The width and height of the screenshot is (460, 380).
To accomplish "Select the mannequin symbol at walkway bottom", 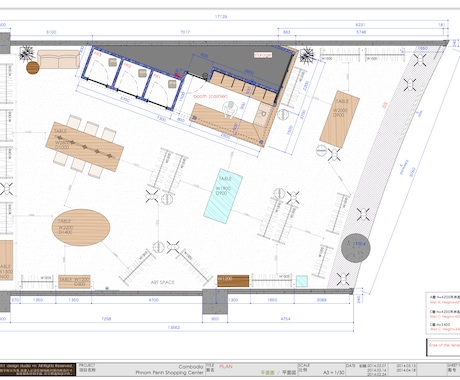I will point(343,279).
